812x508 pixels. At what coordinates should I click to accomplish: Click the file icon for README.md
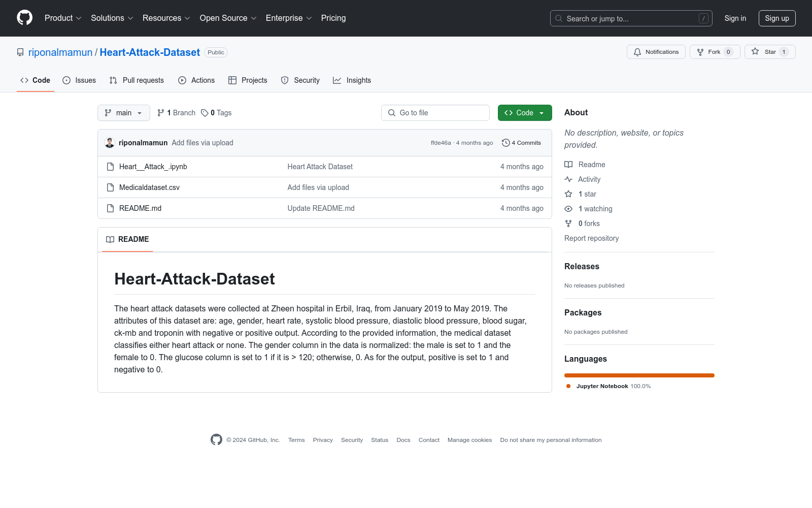[110, 208]
